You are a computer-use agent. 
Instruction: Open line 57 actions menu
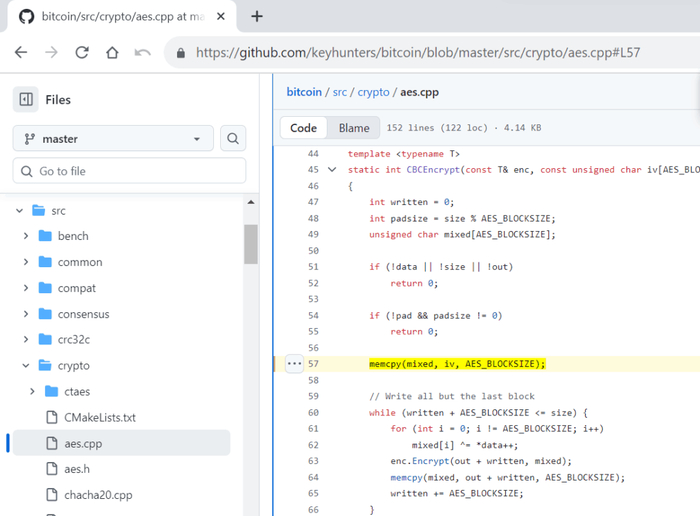click(293, 365)
